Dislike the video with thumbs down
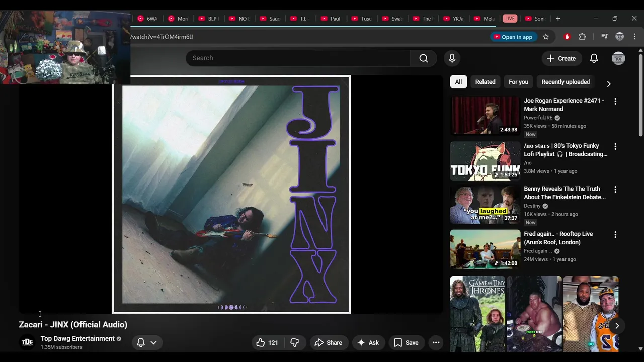The image size is (644, 362). pyautogui.click(x=295, y=343)
